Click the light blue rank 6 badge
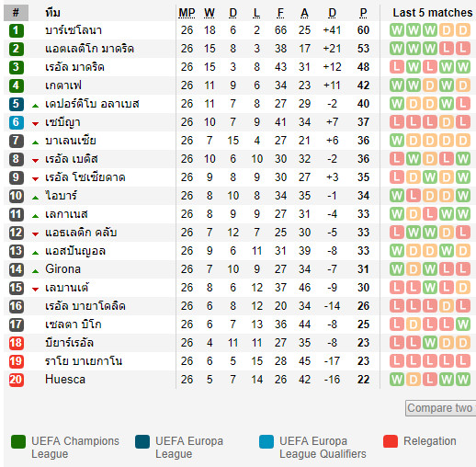Image resolution: width=476 pixels, height=467 pixels. [x=17, y=122]
